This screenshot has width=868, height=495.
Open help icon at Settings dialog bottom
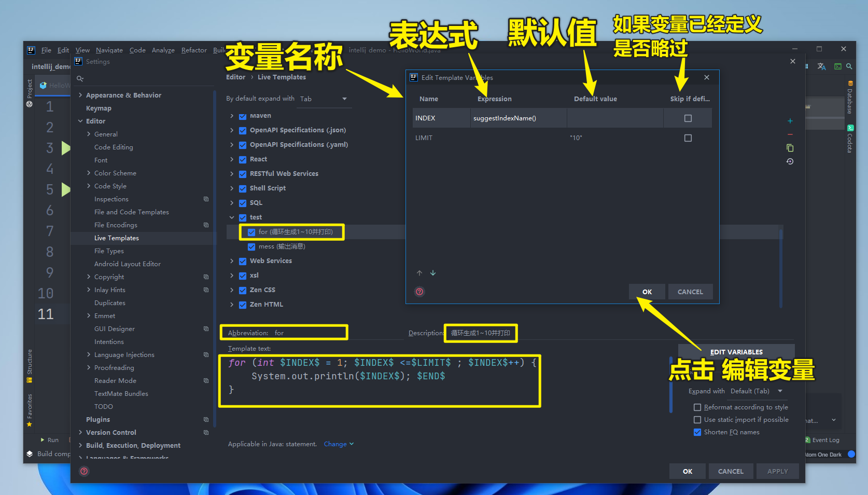[x=84, y=471]
